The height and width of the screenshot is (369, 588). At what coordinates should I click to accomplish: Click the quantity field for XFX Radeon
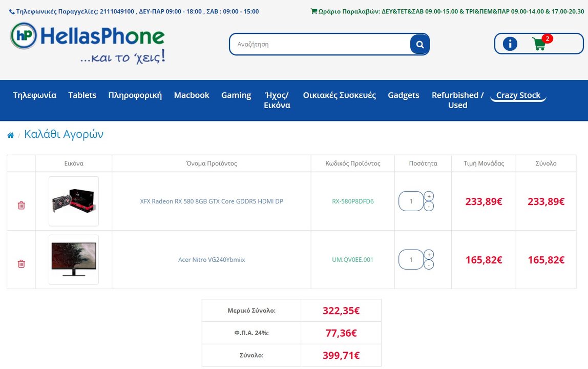click(x=411, y=201)
